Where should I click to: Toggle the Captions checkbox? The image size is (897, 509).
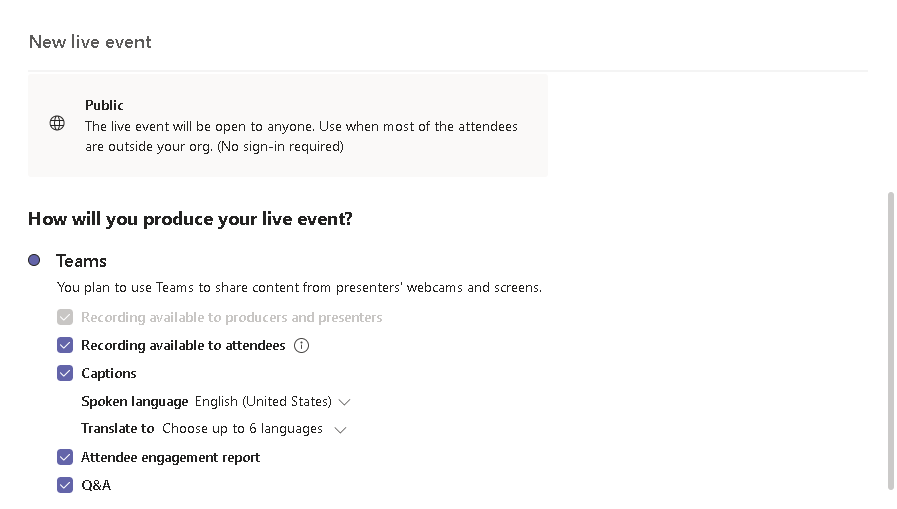click(x=65, y=374)
